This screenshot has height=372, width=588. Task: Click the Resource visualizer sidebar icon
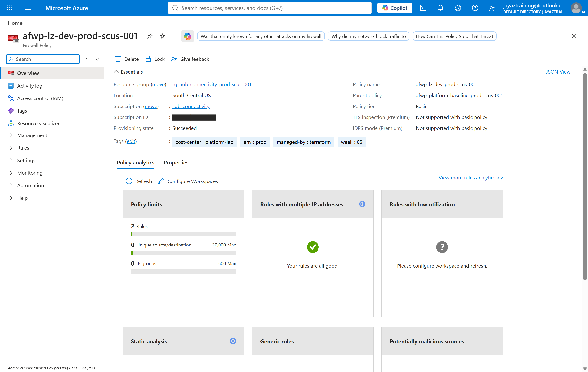point(11,123)
